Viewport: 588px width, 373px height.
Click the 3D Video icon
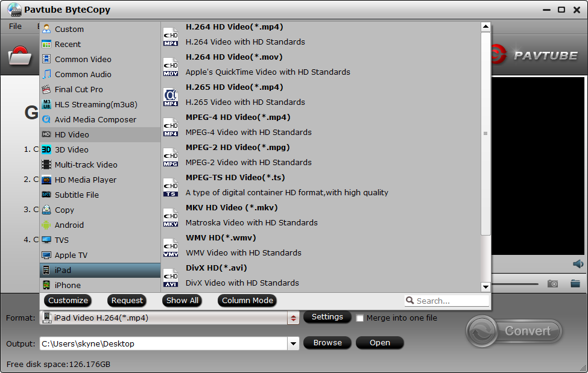(x=46, y=149)
